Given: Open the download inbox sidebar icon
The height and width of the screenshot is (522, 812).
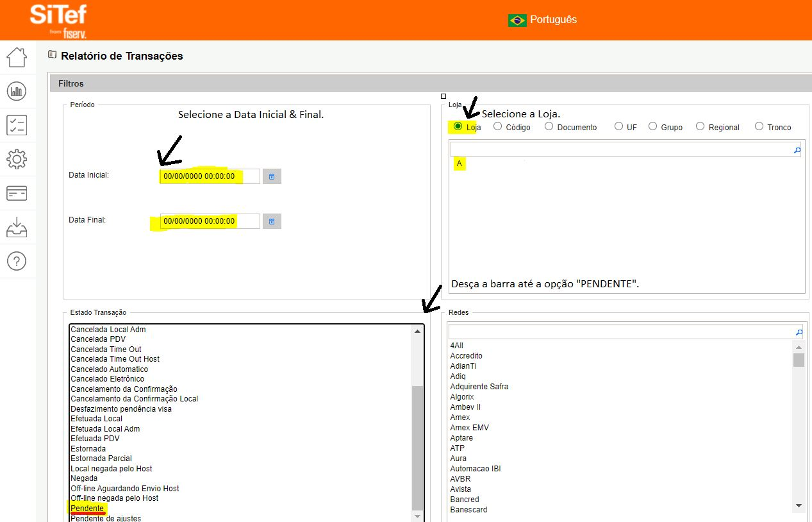Looking at the screenshot, I should click(x=17, y=227).
